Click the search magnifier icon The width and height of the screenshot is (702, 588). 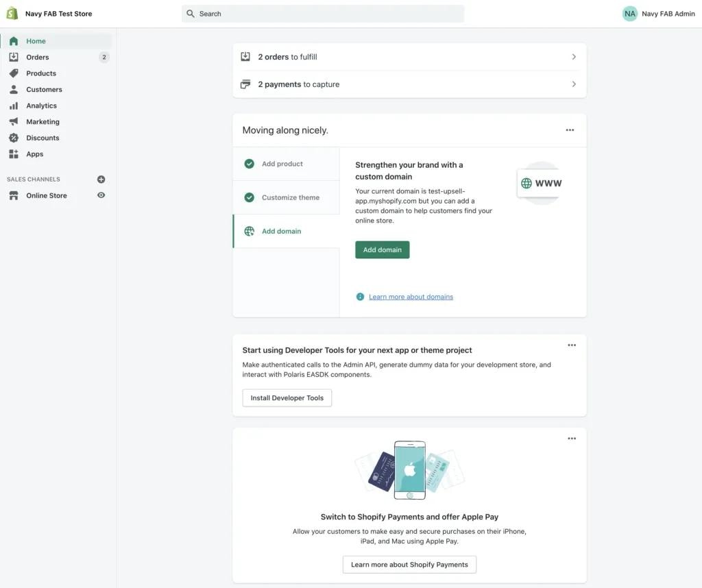[x=191, y=14]
